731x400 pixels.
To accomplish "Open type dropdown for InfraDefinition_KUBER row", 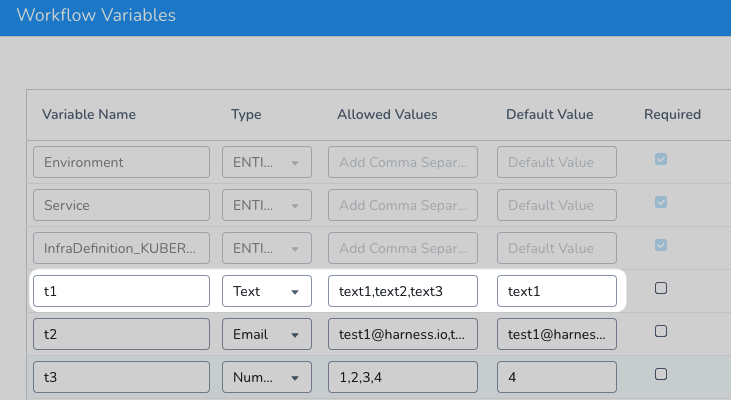I will pyautogui.click(x=267, y=248).
